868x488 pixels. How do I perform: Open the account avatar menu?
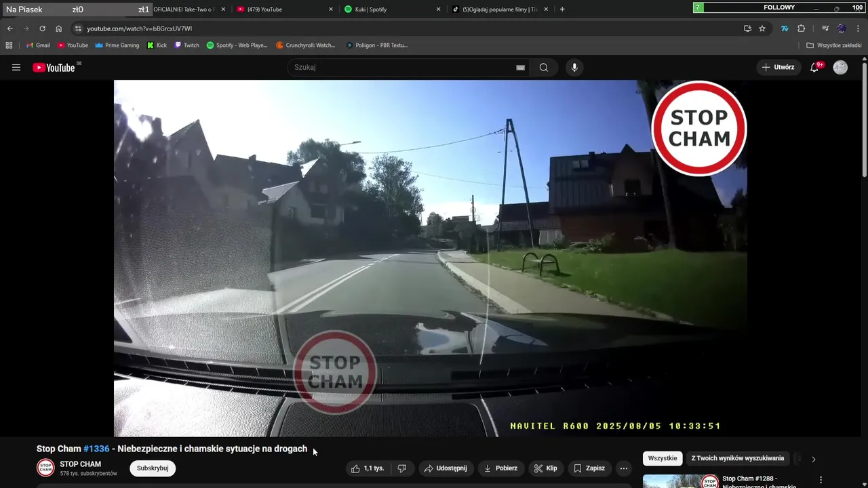click(840, 67)
